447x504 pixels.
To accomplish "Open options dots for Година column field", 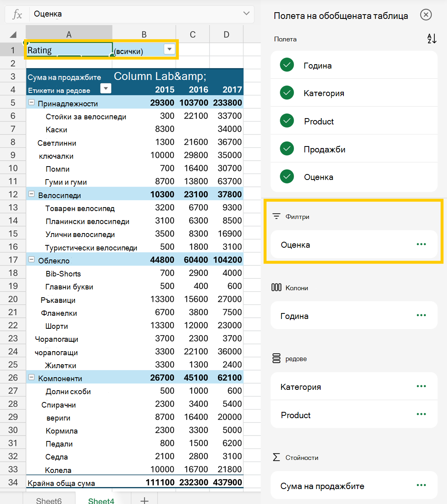I will (x=421, y=315).
